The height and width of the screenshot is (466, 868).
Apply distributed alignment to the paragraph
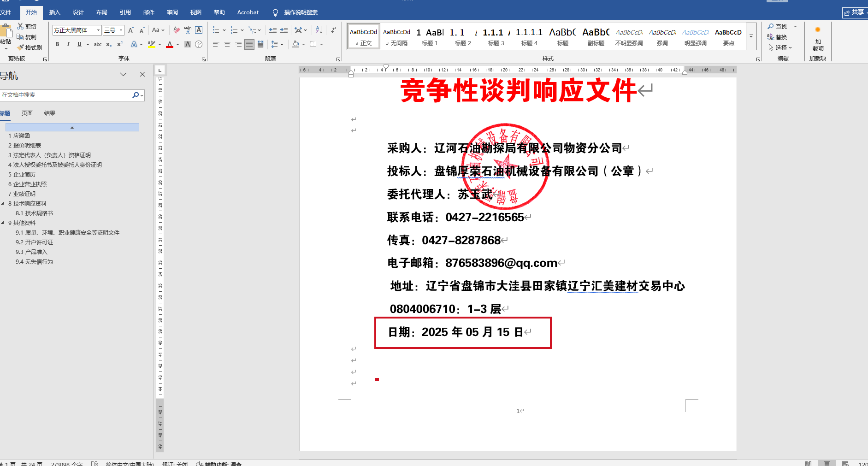click(260, 44)
